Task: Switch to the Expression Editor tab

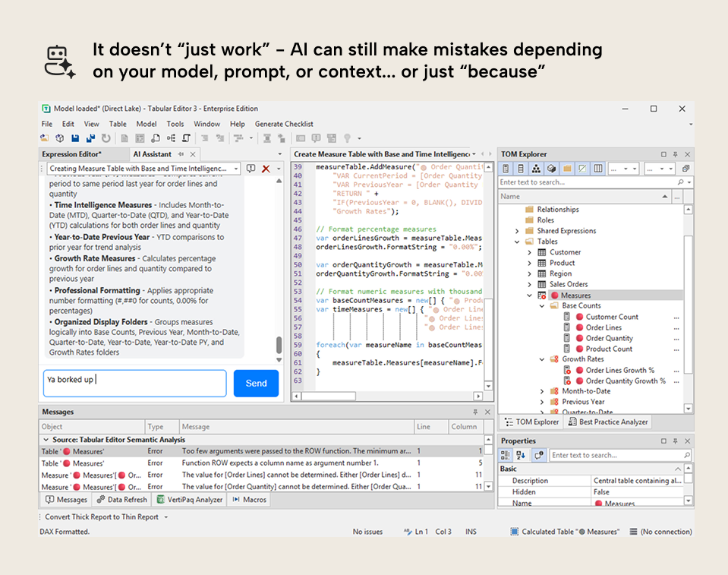Action: click(71, 154)
